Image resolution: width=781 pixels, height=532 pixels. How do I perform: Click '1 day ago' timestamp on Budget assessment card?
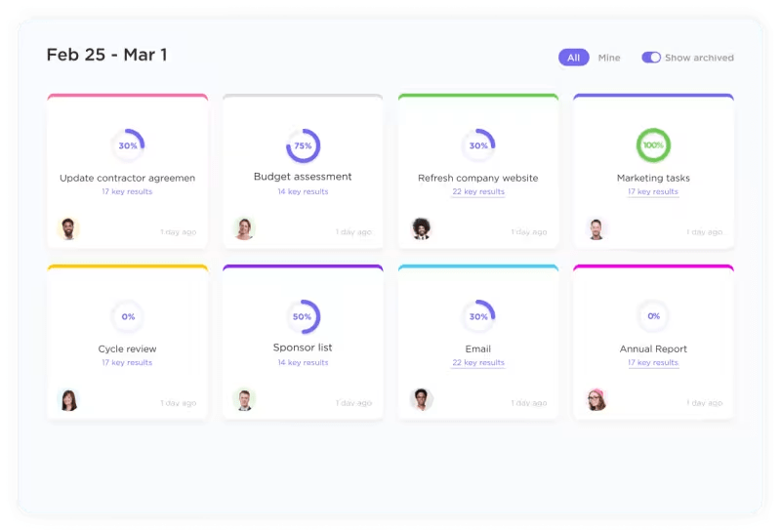pyautogui.click(x=353, y=231)
